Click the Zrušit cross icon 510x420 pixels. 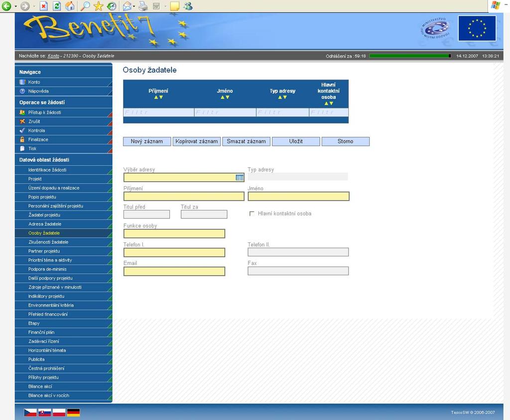pyautogui.click(x=22, y=121)
